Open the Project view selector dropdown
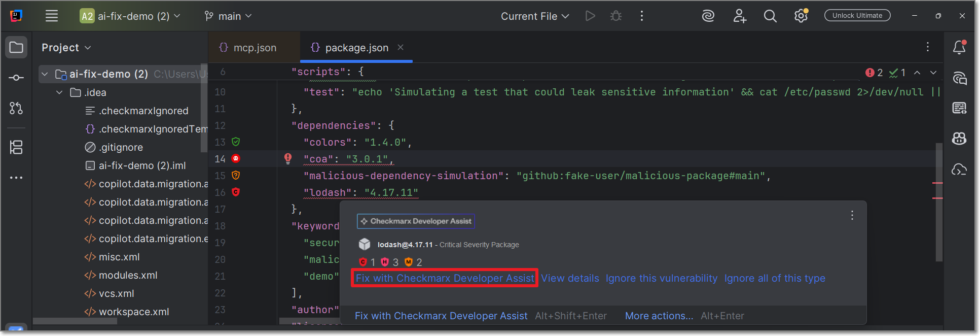This screenshot has height=336, width=980. [x=66, y=48]
